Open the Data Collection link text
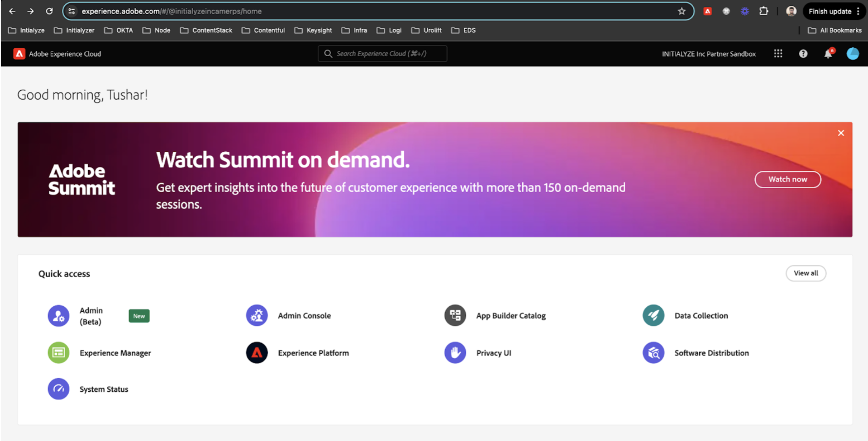This screenshot has width=868, height=441. pos(701,316)
